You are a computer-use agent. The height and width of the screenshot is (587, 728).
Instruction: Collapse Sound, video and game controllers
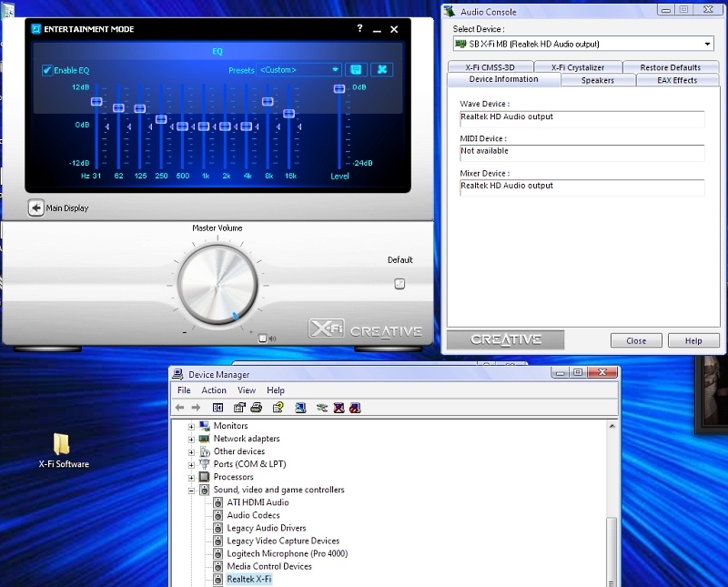191,490
